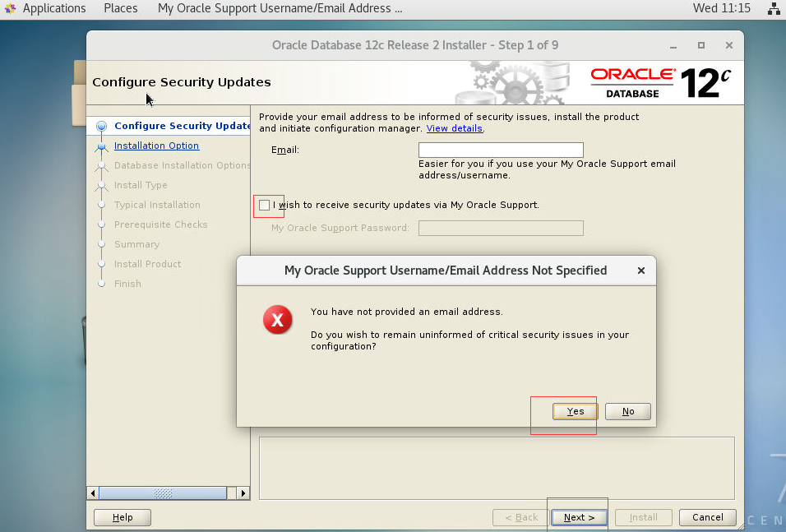Click the sidebar scroll left arrow
Image resolution: width=786 pixels, height=532 pixels.
coord(93,493)
